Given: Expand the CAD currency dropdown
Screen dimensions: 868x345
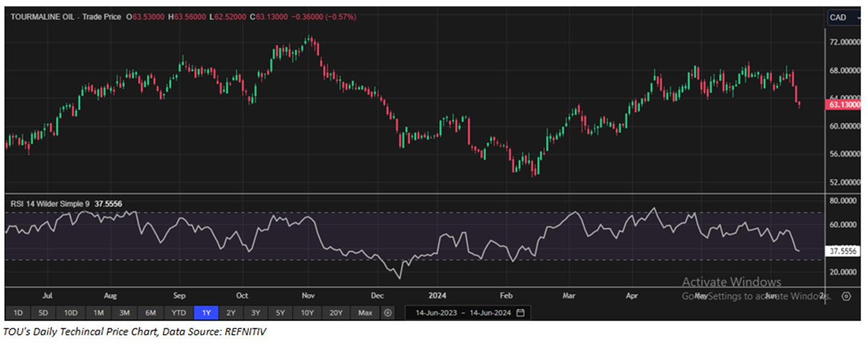Looking at the screenshot, I should (x=845, y=17).
